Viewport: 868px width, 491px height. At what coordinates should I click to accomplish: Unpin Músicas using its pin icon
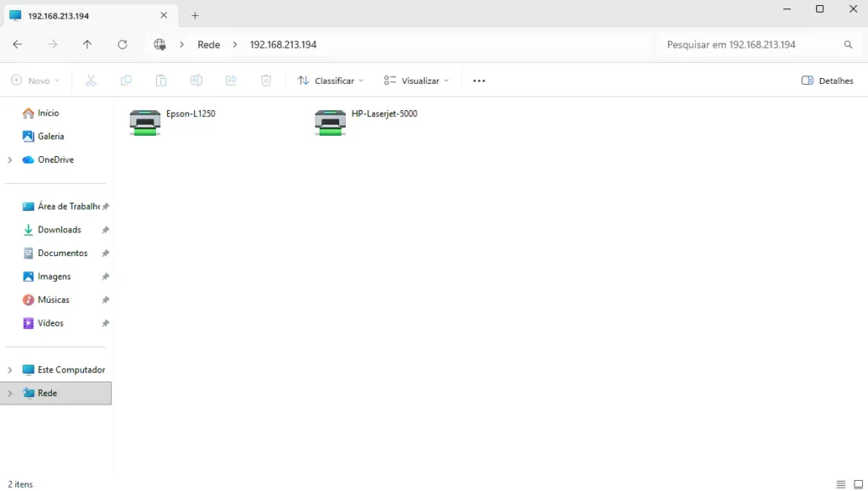tap(105, 299)
